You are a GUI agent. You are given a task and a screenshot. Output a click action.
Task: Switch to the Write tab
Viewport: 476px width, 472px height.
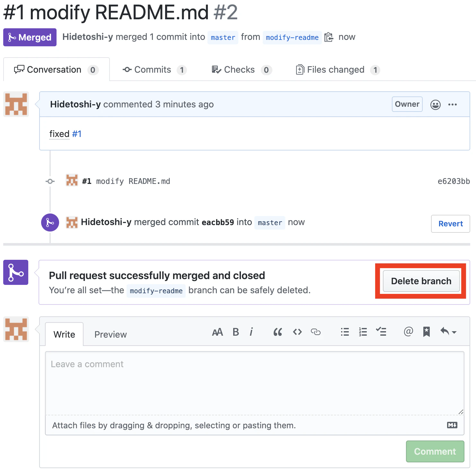[64, 334]
